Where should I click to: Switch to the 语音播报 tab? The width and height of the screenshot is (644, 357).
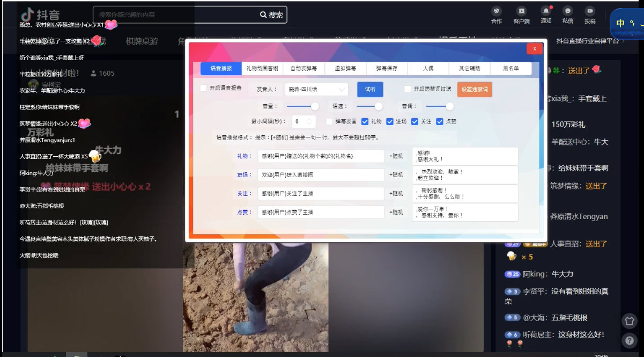coord(221,69)
